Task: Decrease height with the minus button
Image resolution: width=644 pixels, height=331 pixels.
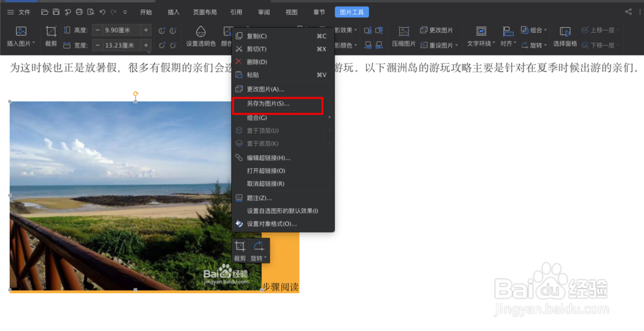Action: (x=97, y=30)
